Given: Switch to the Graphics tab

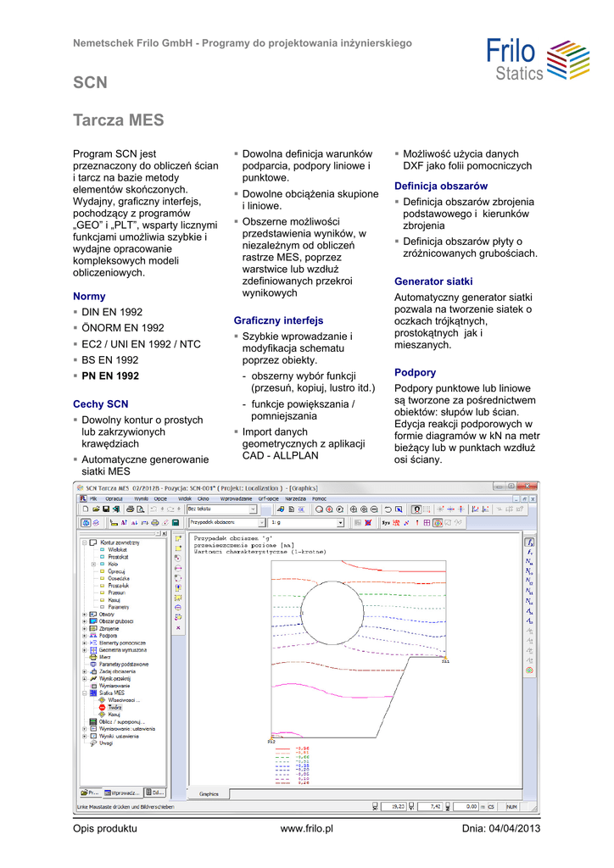Looking at the screenshot, I should click(209, 793).
